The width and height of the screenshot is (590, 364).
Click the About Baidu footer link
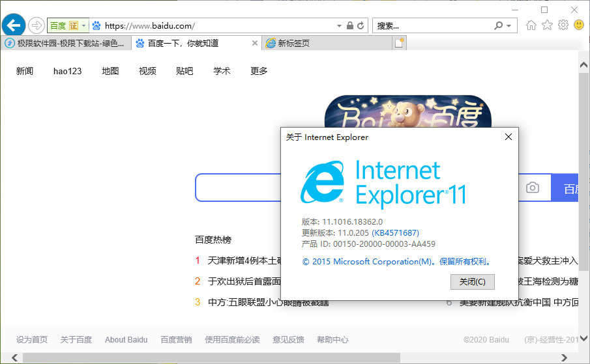pos(126,340)
